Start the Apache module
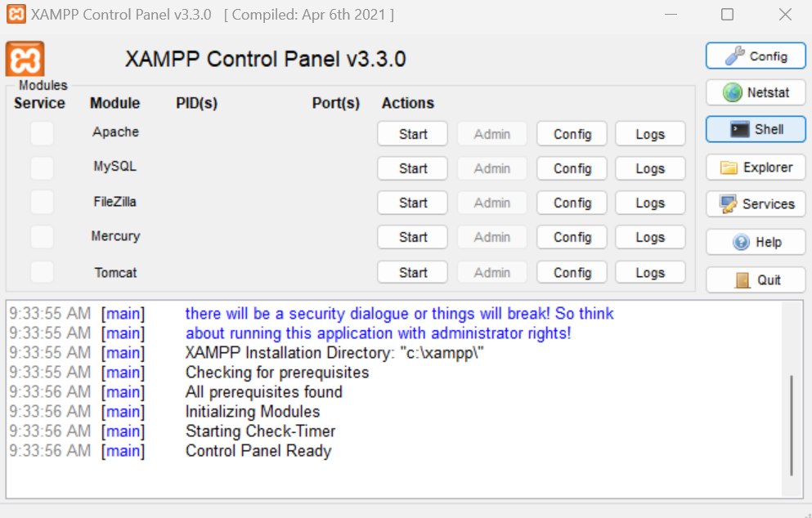 tap(412, 133)
